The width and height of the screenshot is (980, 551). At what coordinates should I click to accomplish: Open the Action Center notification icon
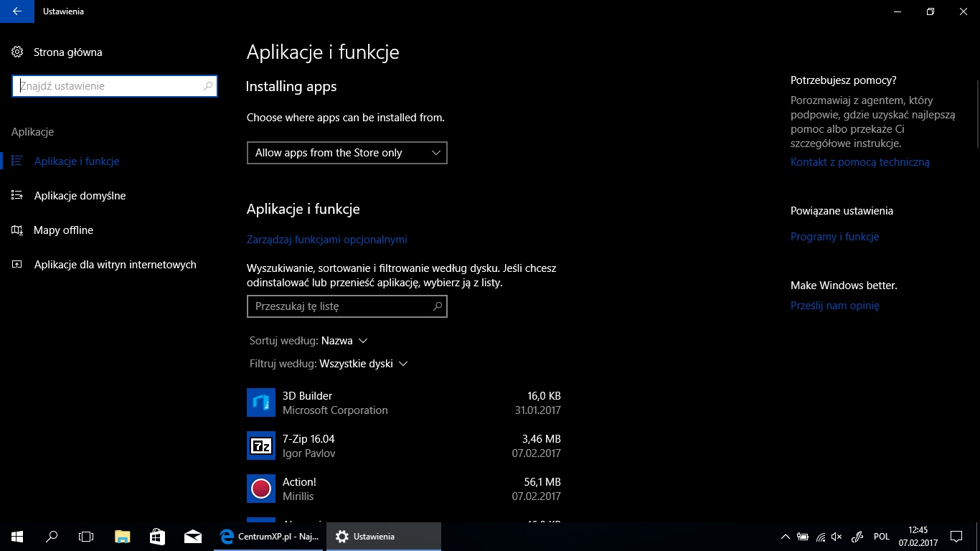(956, 537)
